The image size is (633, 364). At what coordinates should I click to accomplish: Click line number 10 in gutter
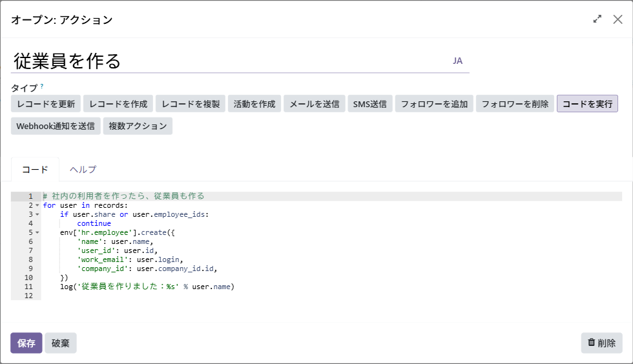tap(28, 278)
